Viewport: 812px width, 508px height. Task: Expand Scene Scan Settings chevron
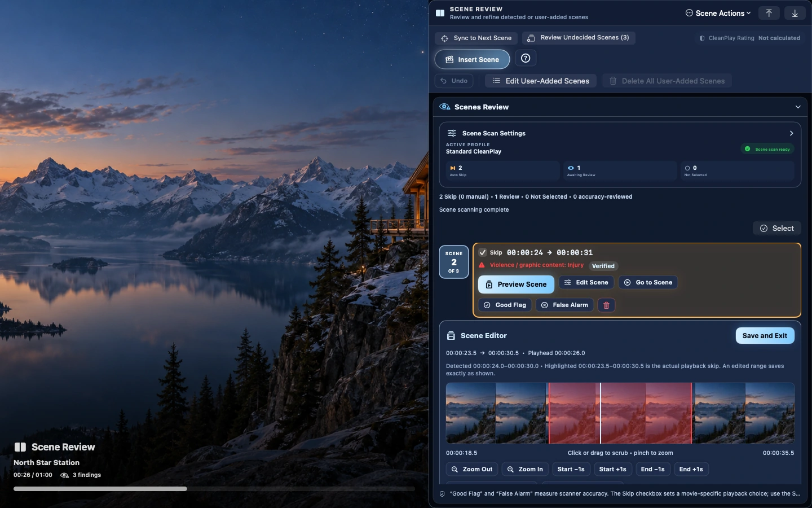791,133
